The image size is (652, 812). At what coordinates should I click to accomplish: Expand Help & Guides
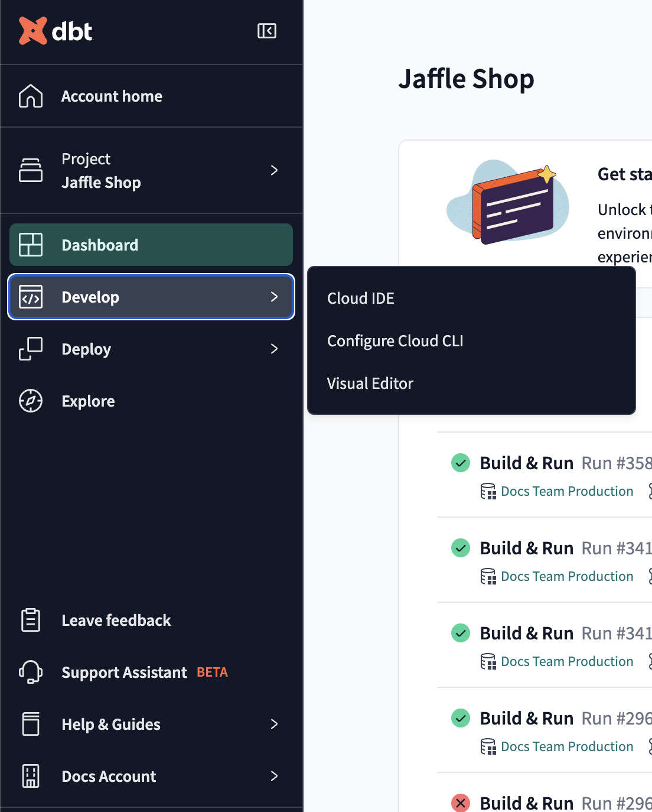(x=274, y=724)
